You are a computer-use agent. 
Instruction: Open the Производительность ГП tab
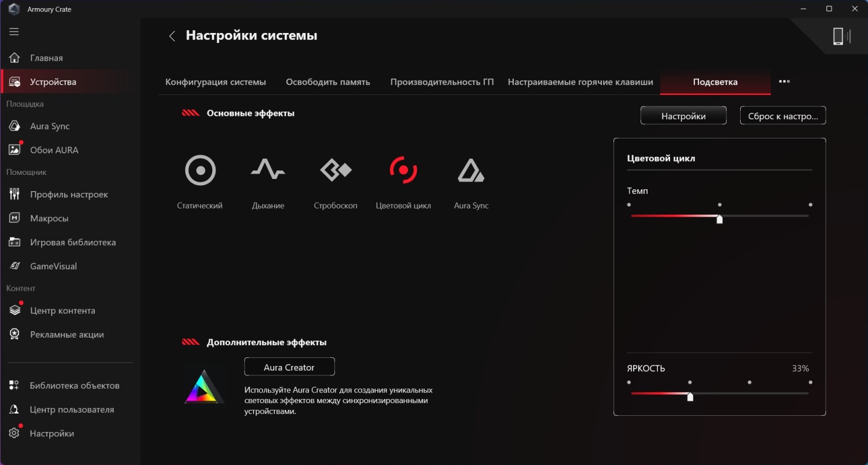coord(442,82)
